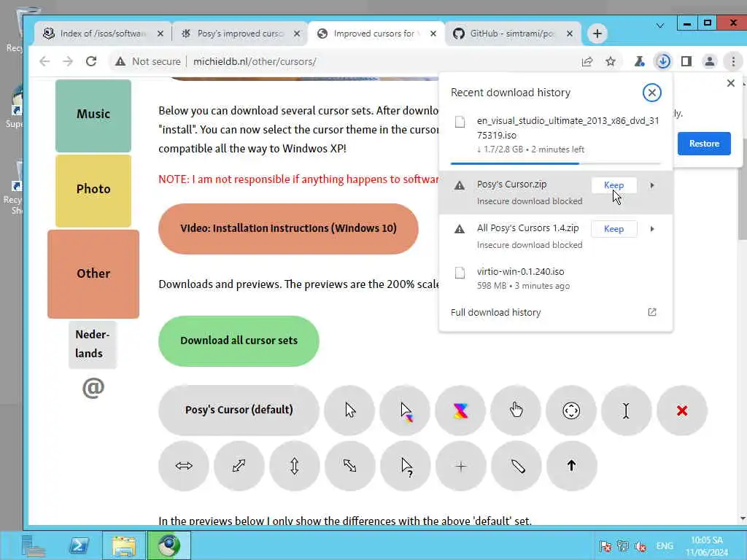The image size is (747, 560).
Task: Open the Chrome Labs flask icon
Action: [x=639, y=61]
